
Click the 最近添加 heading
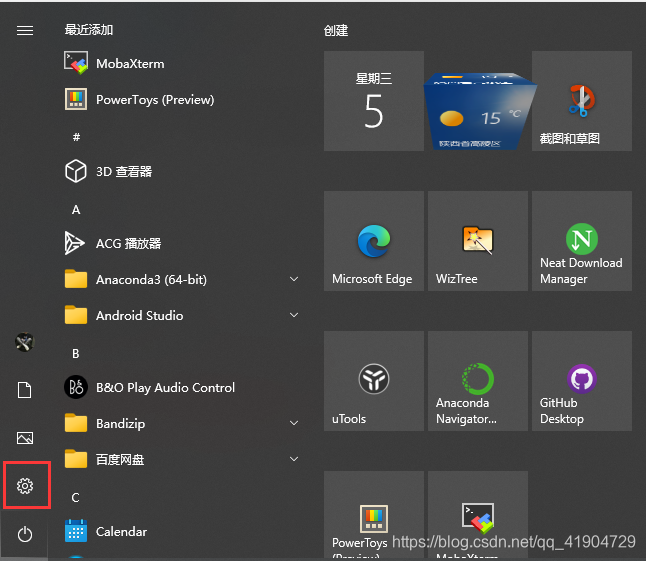[89, 30]
